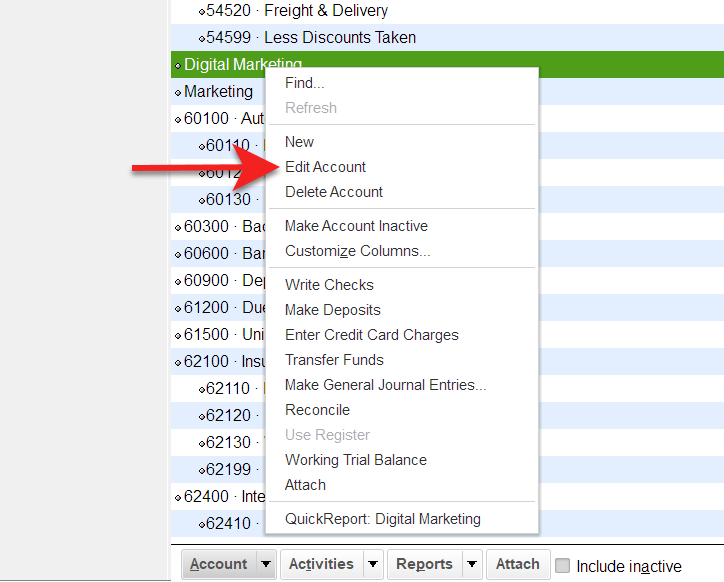Select the Marketing account row
724x582 pixels.
pos(218,91)
